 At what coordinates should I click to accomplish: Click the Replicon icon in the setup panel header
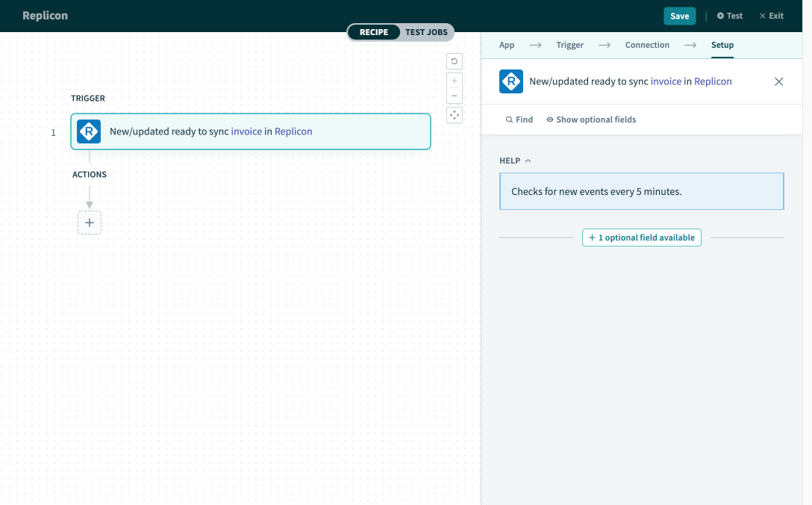[x=510, y=81]
